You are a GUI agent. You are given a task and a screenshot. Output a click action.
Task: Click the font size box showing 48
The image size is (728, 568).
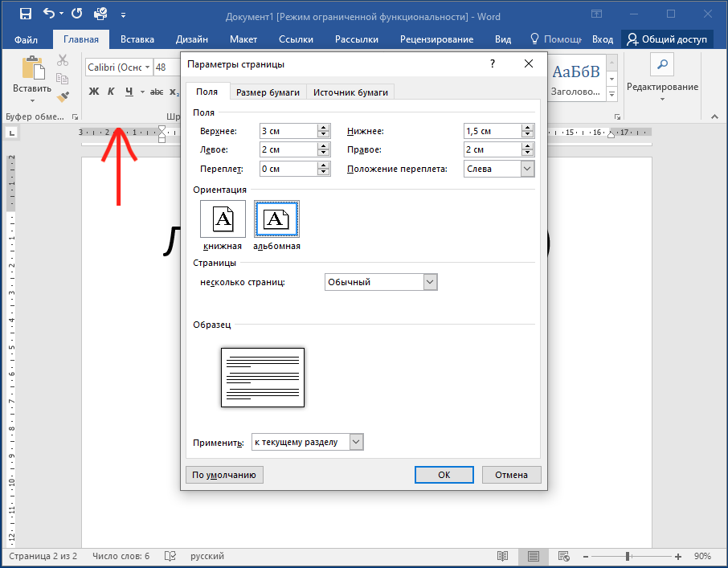[x=166, y=67]
